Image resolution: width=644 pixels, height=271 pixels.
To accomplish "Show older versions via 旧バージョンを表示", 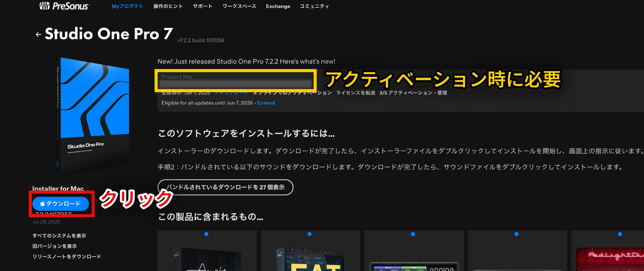I will [55, 246].
